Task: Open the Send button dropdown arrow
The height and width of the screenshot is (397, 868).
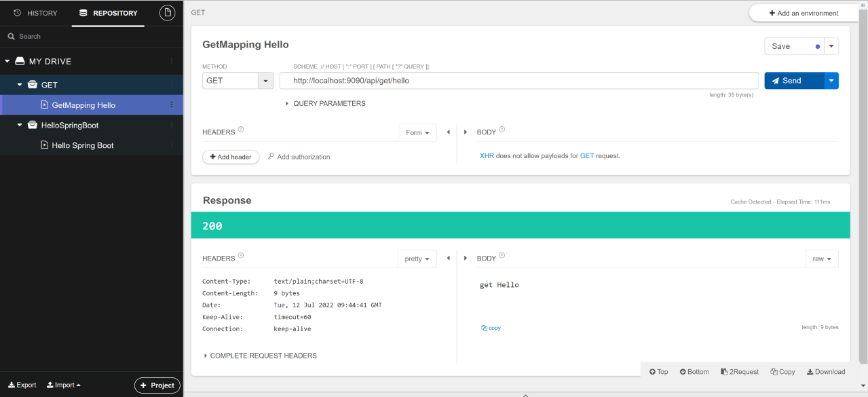Action: coord(832,81)
